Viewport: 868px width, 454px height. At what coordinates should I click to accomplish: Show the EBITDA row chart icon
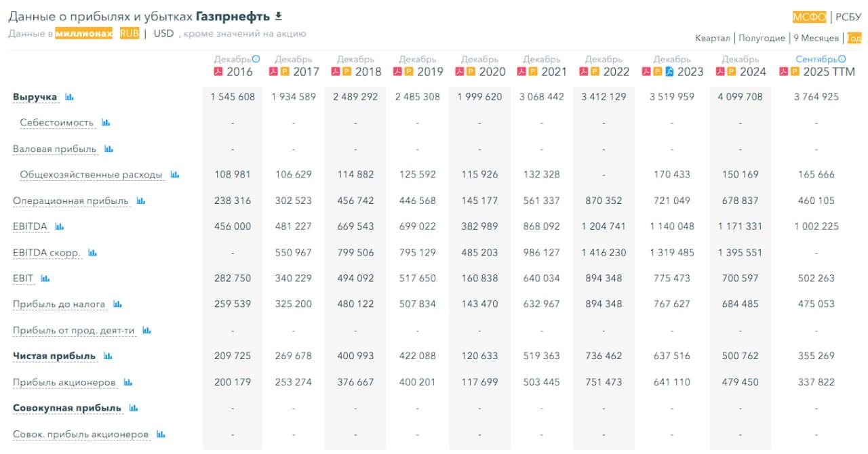point(59,226)
